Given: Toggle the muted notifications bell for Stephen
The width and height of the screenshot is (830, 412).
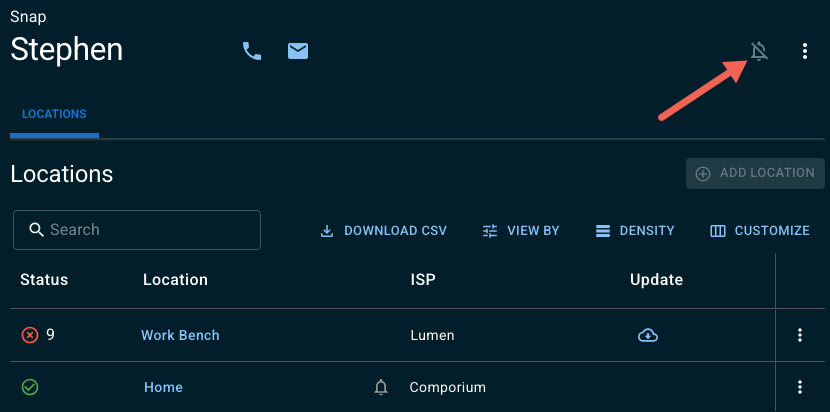Looking at the screenshot, I should click(760, 51).
